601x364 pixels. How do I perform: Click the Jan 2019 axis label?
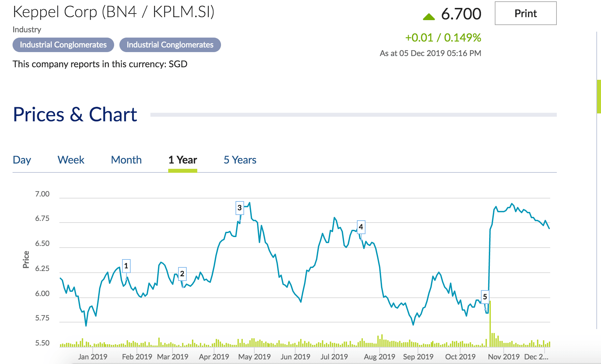coord(93,357)
